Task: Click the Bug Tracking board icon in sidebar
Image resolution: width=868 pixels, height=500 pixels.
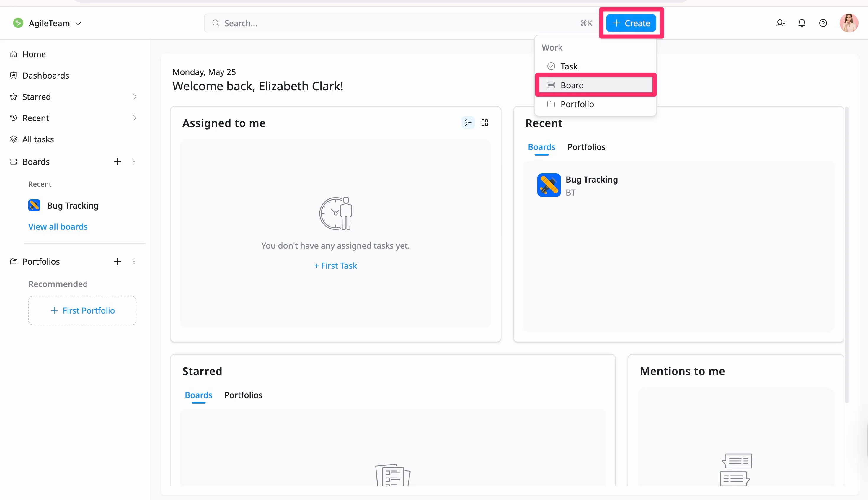Action: 34,205
